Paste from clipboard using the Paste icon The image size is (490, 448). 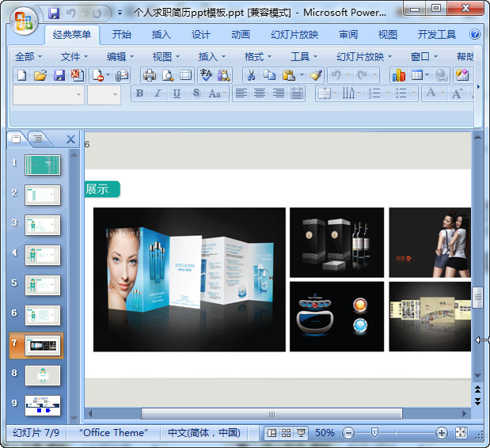[x=288, y=75]
